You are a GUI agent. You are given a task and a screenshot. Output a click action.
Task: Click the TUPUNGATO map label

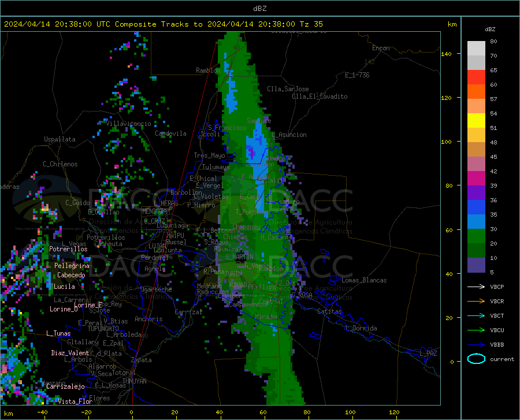(x=103, y=329)
